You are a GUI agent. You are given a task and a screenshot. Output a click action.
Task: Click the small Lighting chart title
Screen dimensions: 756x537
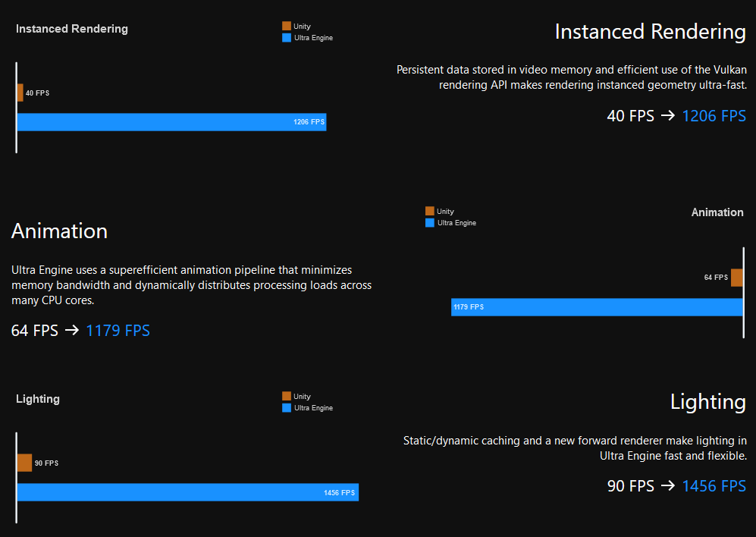[38, 399]
